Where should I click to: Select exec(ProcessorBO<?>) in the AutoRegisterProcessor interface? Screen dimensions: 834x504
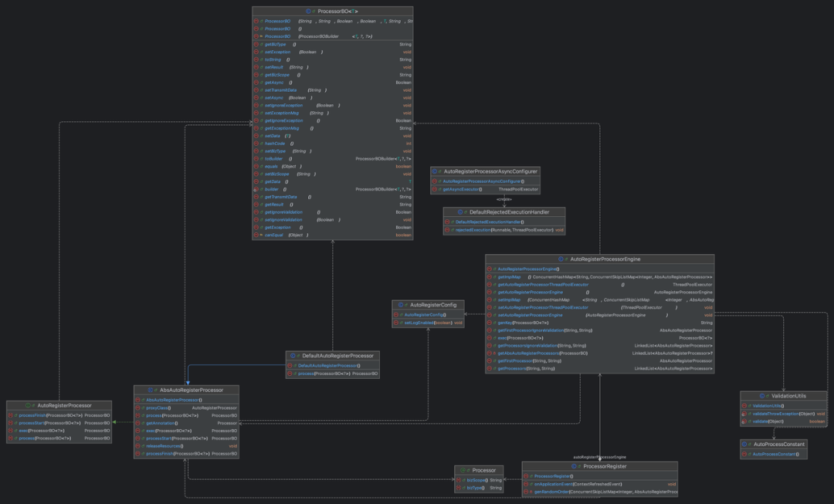(x=59, y=431)
